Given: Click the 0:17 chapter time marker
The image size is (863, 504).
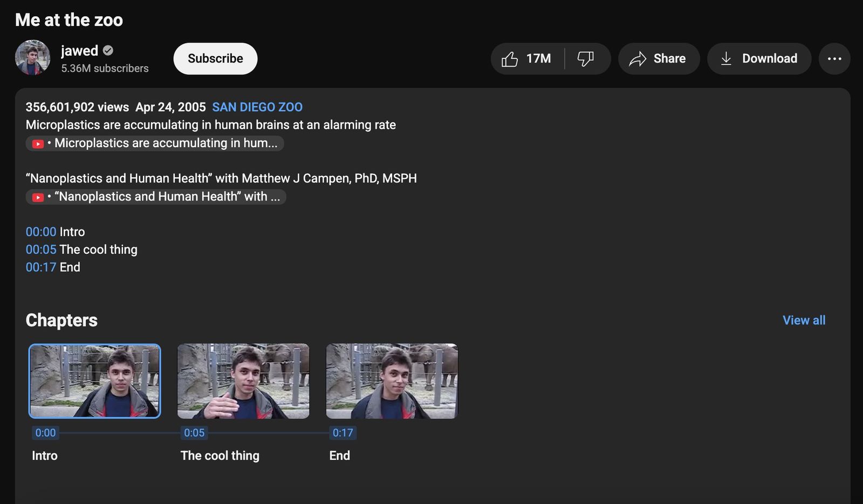Looking at the screenshot, I should coord(343,433).
